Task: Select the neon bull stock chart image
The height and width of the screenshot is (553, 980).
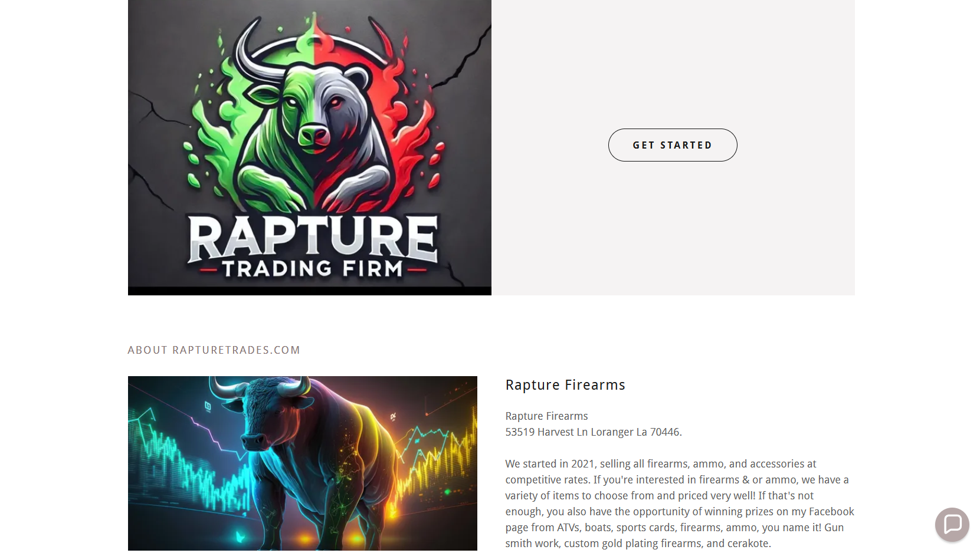Action: click(303, 463)
